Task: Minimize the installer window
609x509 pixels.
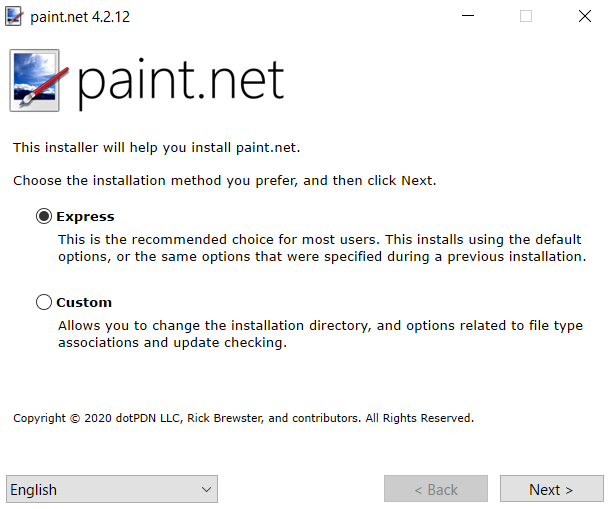Action: pyautogui.click(x=468, y=16)
